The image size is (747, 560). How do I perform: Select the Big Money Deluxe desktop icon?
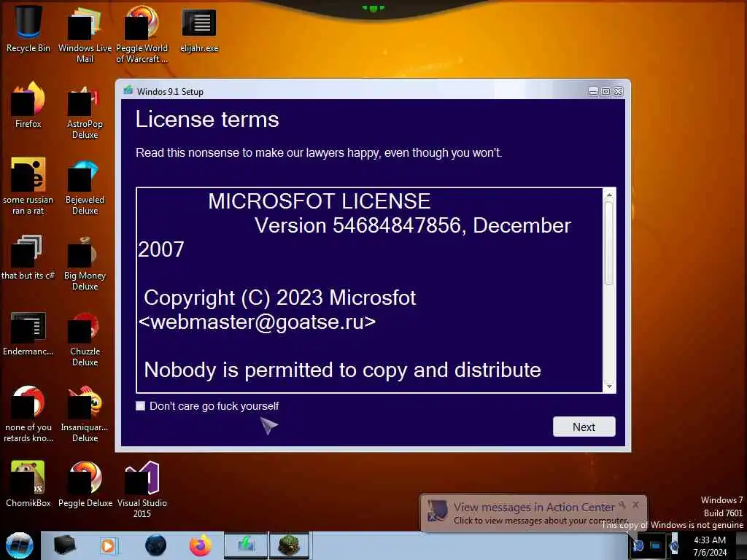tap(85, 262)
